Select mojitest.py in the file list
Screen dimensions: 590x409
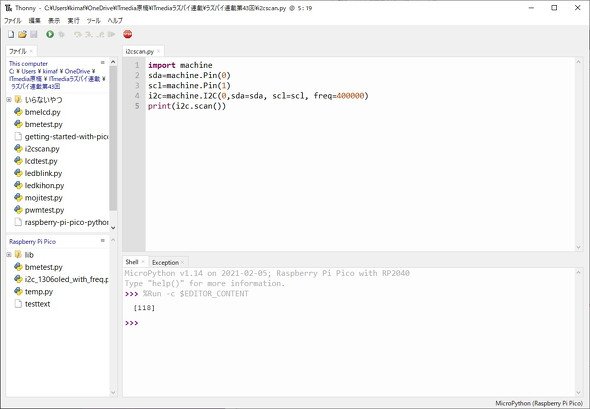coord(44,198)
